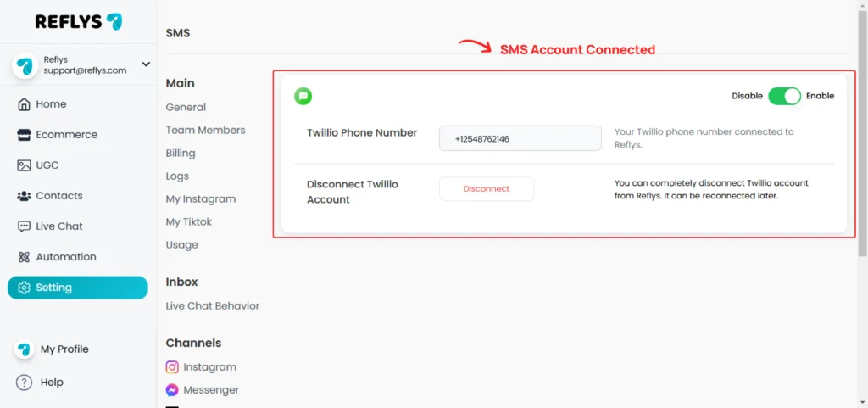Click the Live Chat bubble icon
868x408 pixels.
[x=24, y=226]
